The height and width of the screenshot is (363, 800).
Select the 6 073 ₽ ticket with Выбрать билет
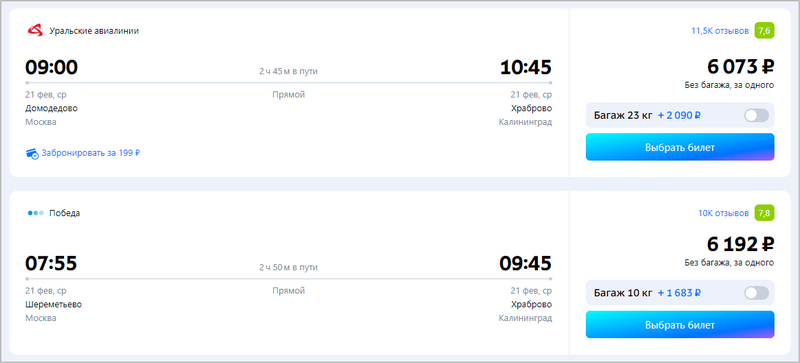(x=680, y=147)
